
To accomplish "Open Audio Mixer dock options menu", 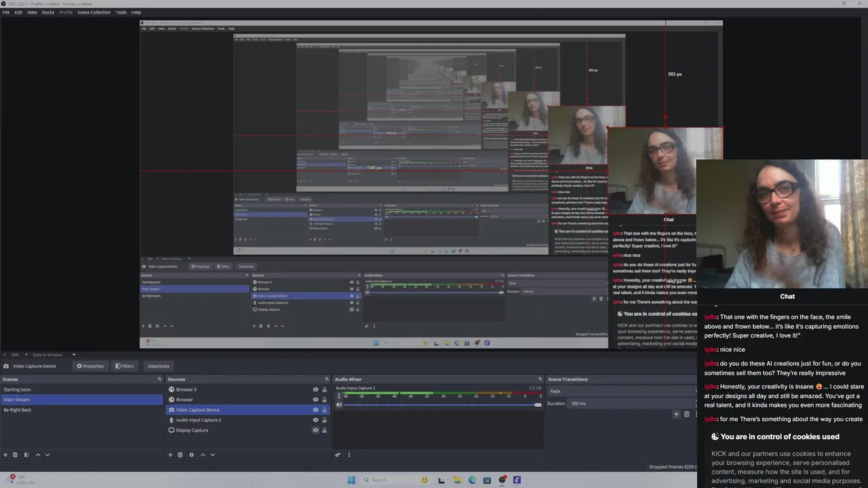I will coord(349,455).
